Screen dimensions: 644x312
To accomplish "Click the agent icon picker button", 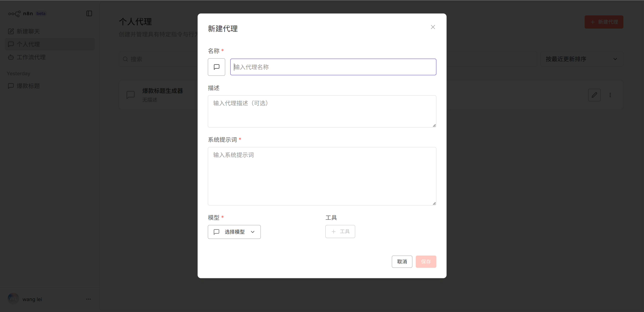I will [x=216, y=67].
